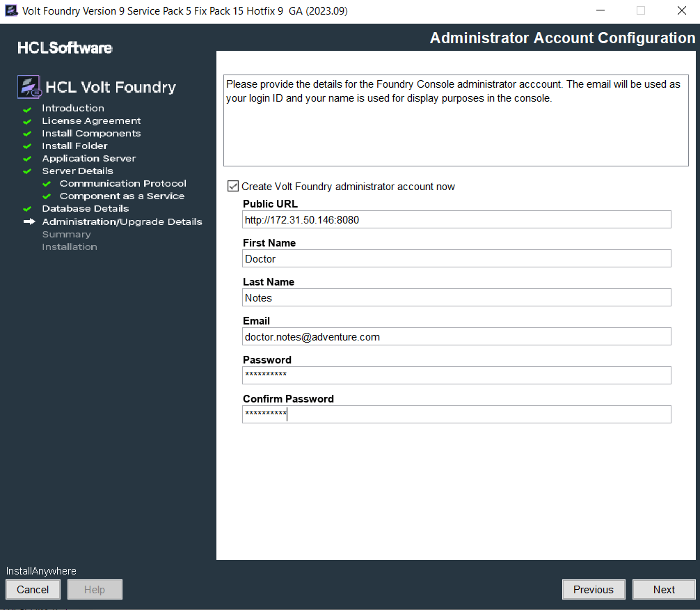The image size is (700, 610).
Task: Click the Help button
Action: 95,589
